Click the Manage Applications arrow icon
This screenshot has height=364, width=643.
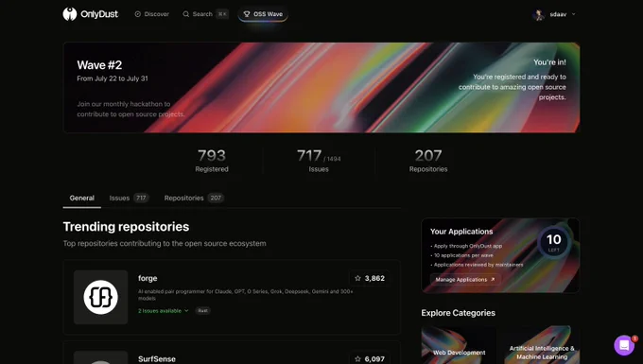493,280
